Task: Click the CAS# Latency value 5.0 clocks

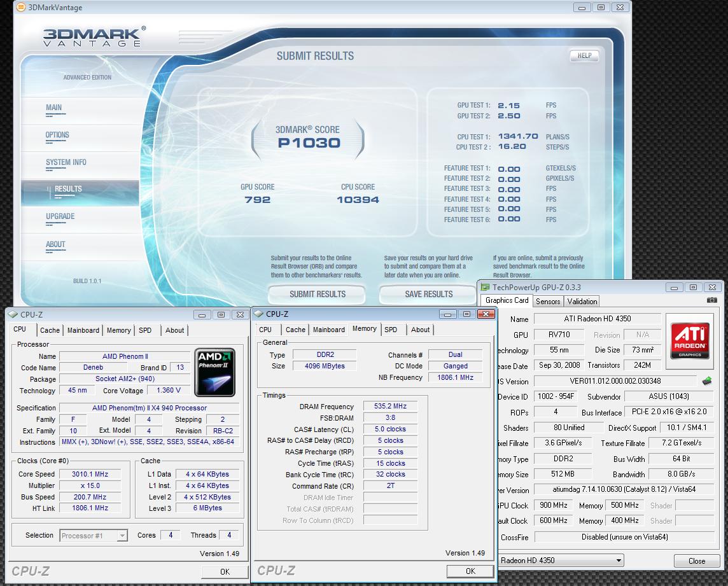Action: click(x=391, y=429)
